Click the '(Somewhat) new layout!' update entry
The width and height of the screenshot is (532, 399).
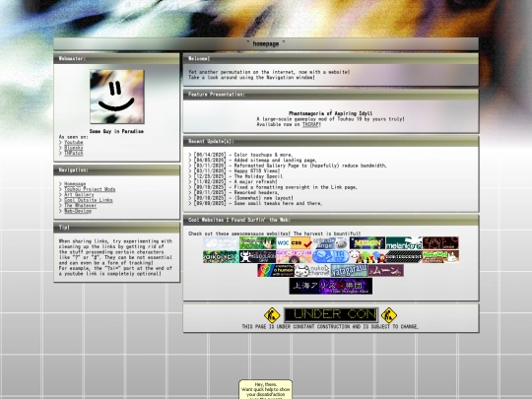(x=264, y=198)
